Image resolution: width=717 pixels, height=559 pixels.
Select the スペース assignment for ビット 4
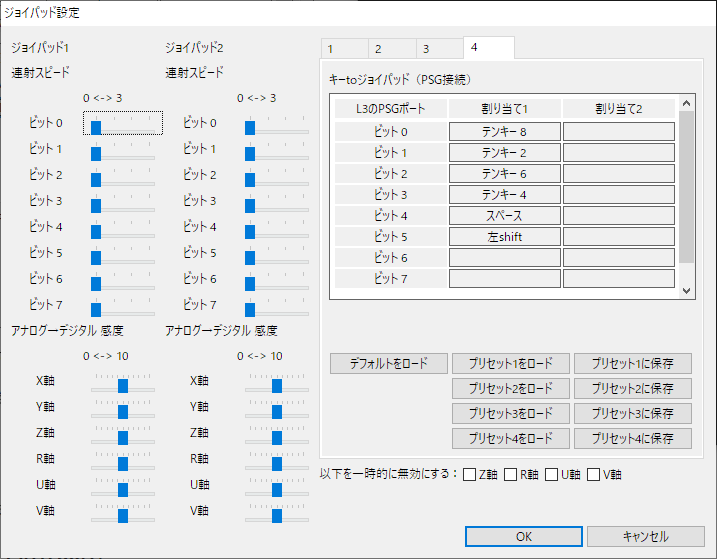[x=504, y=216]
